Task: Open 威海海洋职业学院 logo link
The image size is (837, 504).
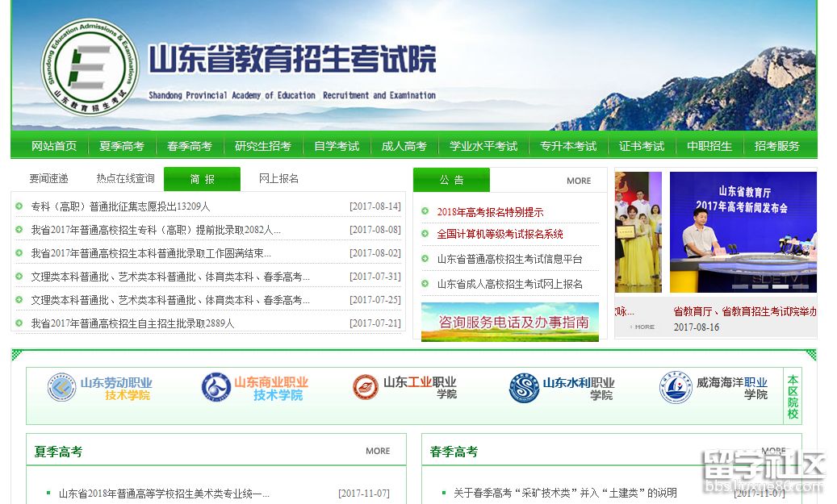Action: [714, 388]
